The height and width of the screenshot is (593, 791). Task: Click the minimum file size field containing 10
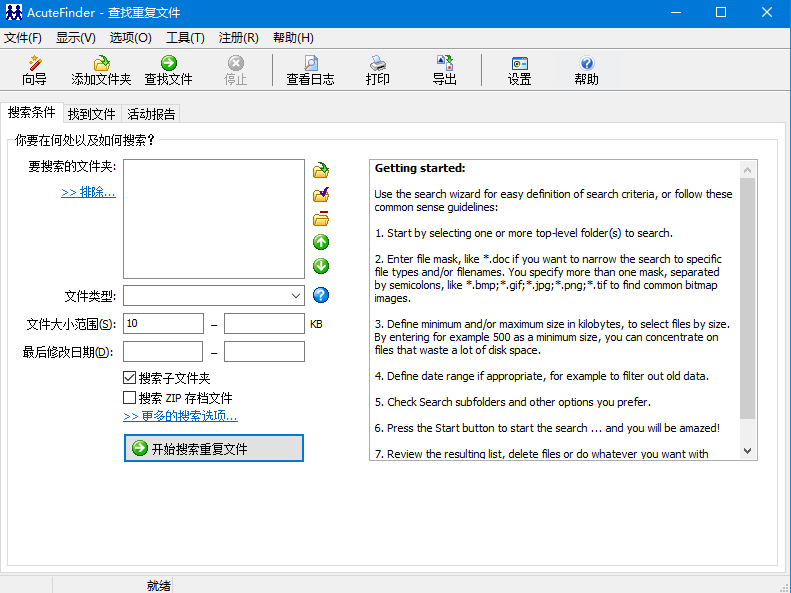[163, 324]
